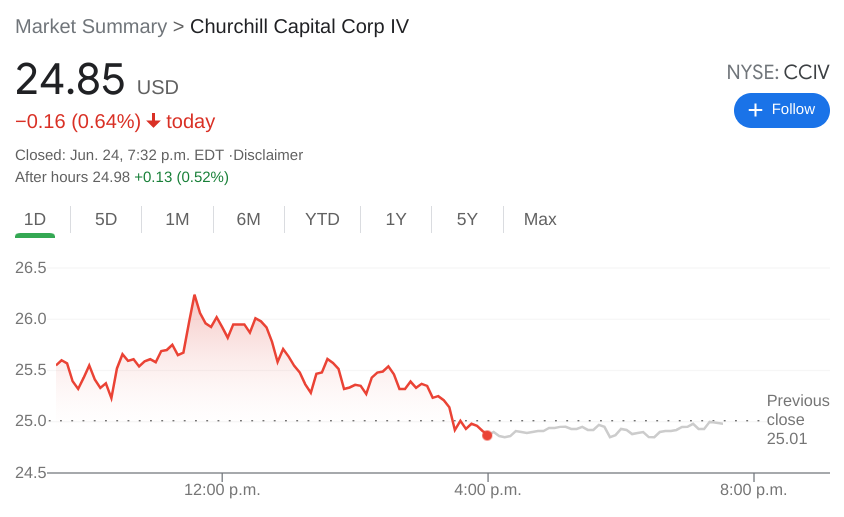
Task: Click the red closing price dot on chart
Action: point(487,435)
